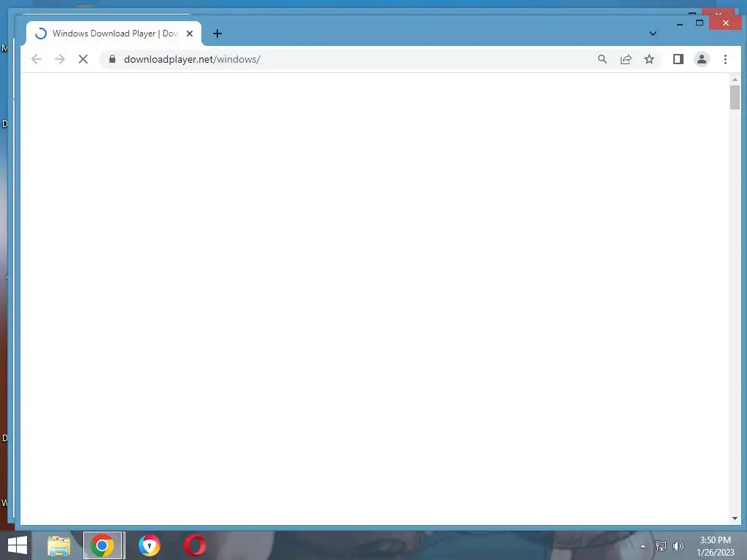Go forward to the next page
This screenshot has height=560, width=747.
[60, 59]
